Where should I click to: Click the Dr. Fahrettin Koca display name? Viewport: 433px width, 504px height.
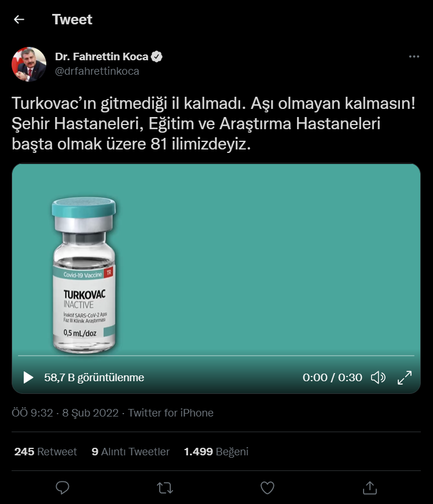(101, 57)
